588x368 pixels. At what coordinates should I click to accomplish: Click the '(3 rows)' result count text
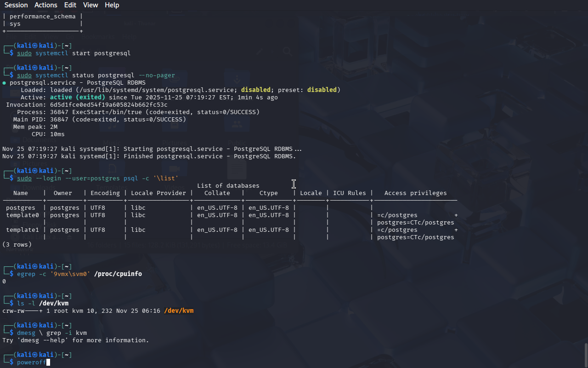click(x=17, y=245)
